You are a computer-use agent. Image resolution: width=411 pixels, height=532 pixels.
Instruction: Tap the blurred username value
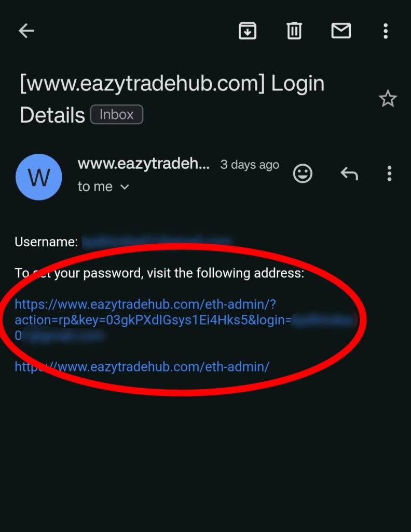(x=157, y=242)
